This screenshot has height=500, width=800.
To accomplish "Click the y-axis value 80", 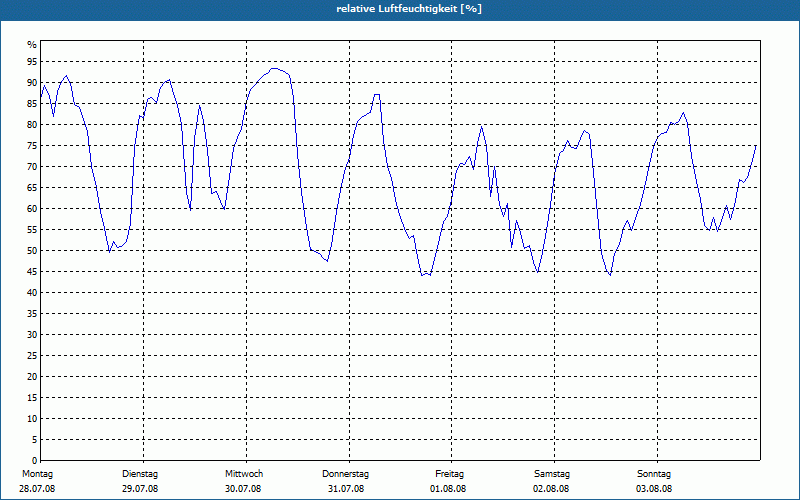I will click(32, 124).
